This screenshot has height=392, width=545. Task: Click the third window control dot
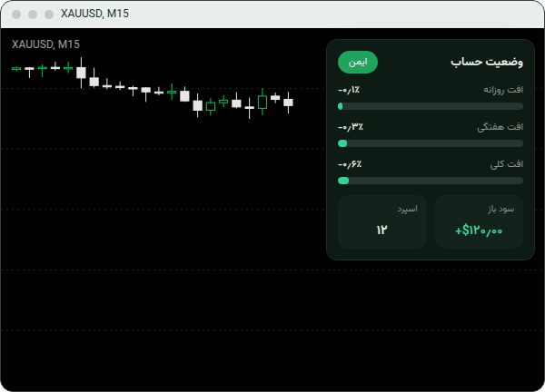49,15
